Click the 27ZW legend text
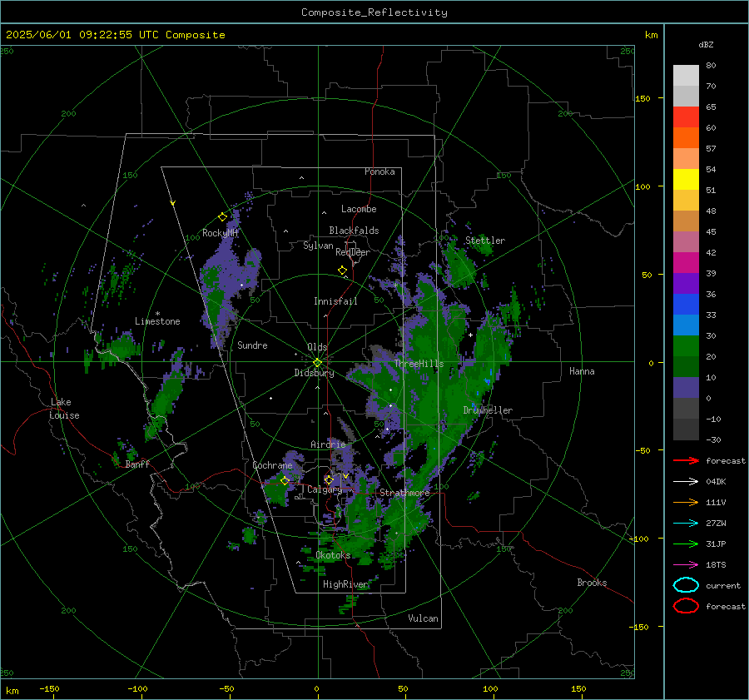Viewport: 749px width, 700px height. coord(716,524)
